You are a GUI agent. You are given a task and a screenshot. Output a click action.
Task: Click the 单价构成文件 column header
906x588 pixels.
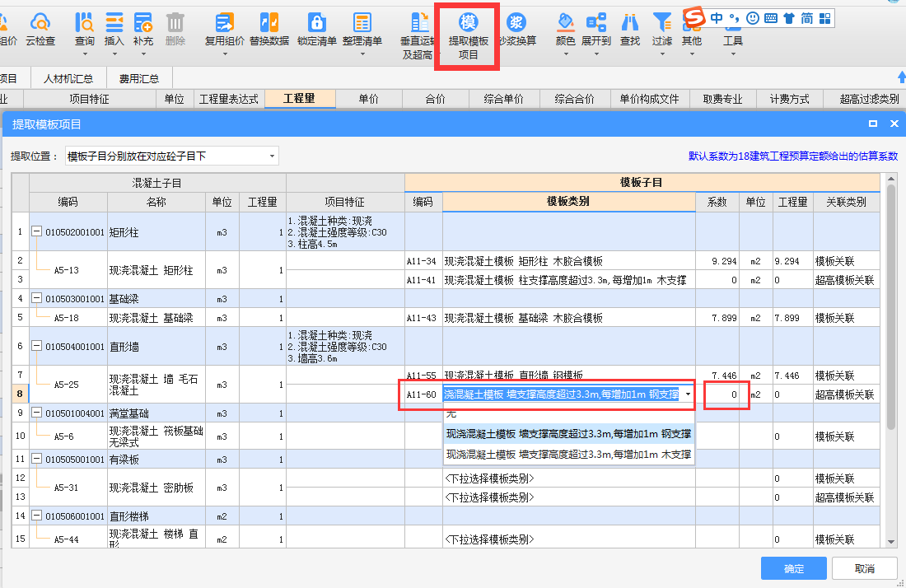pyautogui.click(x=650, y=99)
